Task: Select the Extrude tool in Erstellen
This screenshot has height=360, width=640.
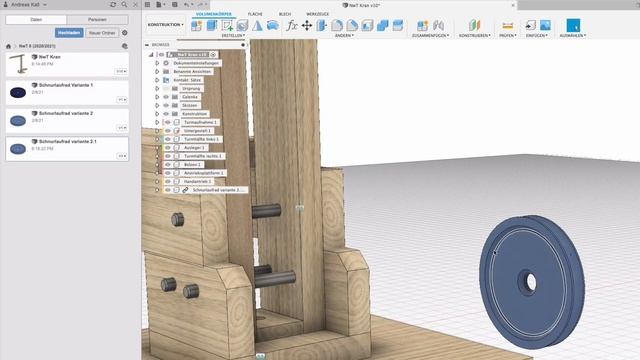Action: pyautogui.click(x=212, y=25)
